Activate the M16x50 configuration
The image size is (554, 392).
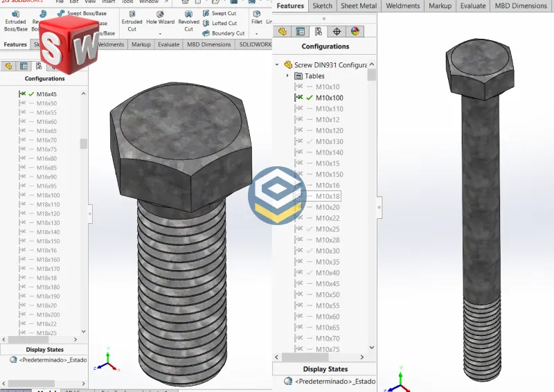(x=46, y=103)
